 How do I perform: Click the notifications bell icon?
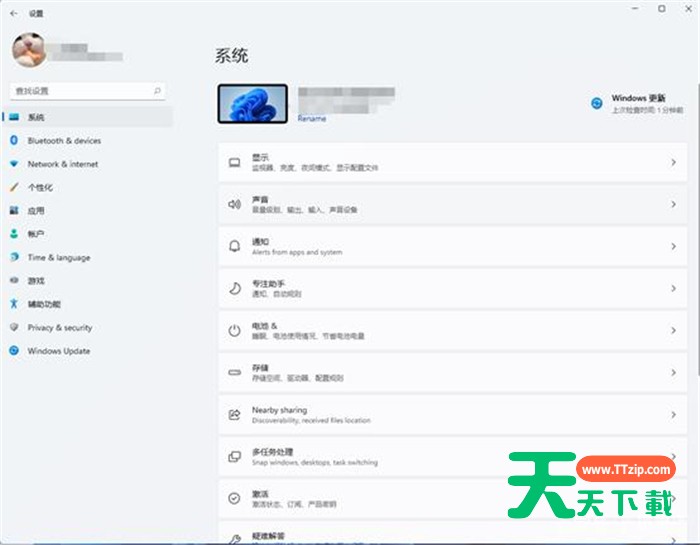click(234, 246)
